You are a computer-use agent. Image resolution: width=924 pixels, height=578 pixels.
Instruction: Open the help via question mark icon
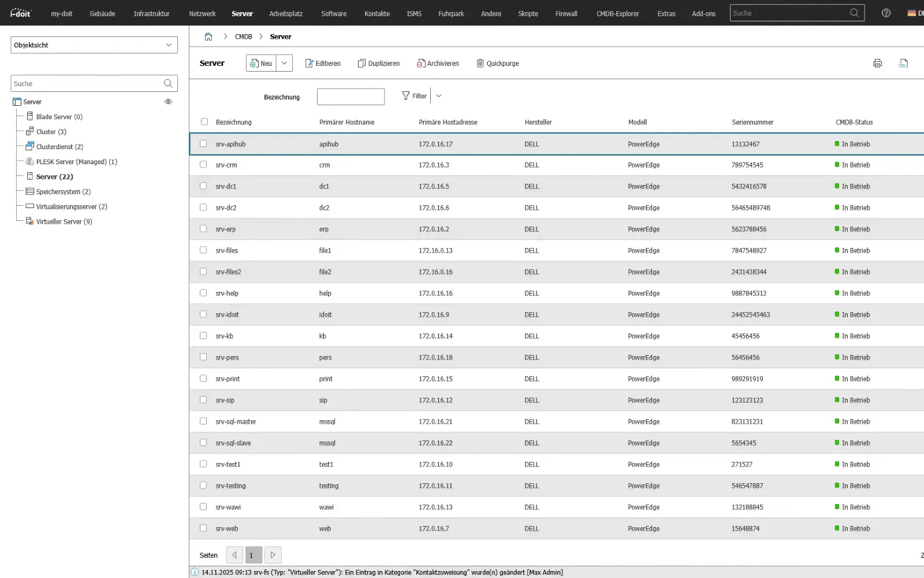[885, 13]
